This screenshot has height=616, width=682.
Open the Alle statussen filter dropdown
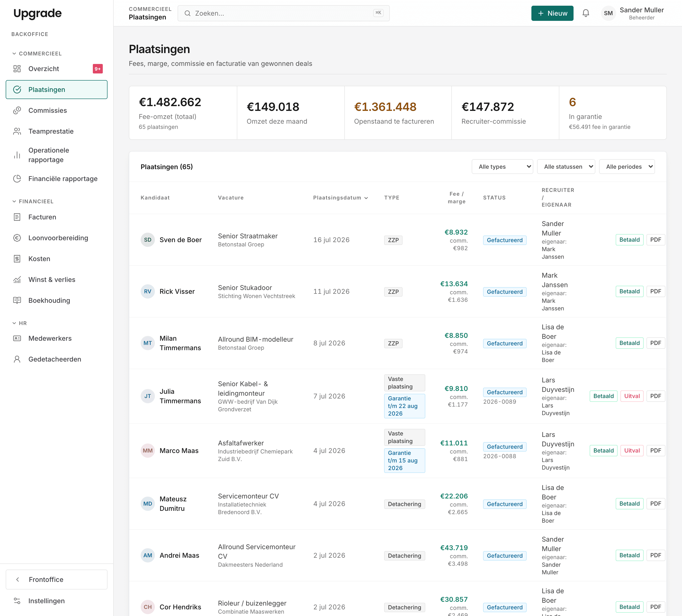click(566, 167)
